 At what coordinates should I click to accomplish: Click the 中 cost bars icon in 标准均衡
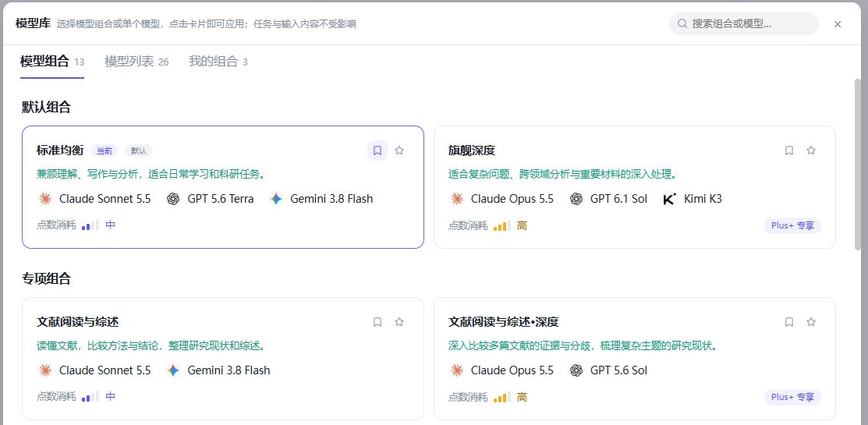click(90, 225)
